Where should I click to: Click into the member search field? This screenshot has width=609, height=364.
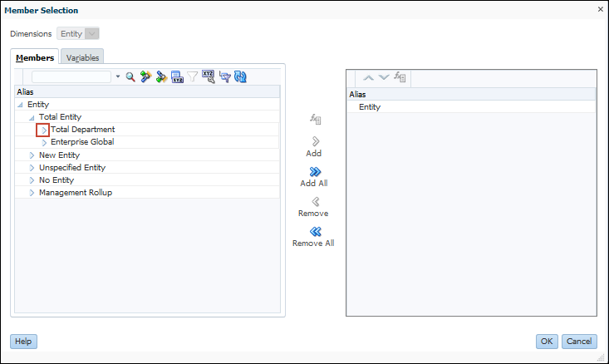[71, 77]
